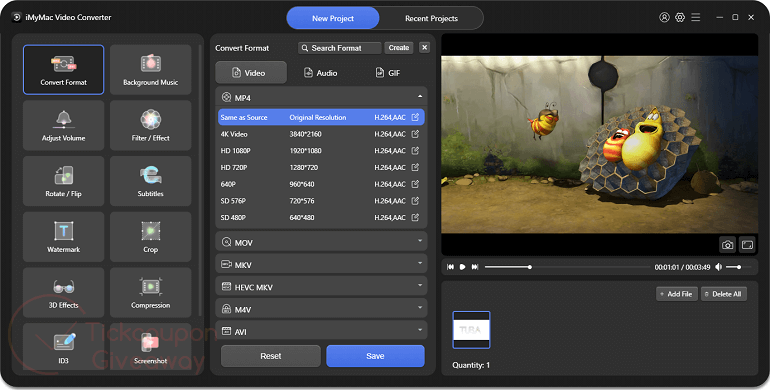The height and width of the screenshot is (390, 770).
Task: Open the Convert Format tool
Action: tap(63, 70)
